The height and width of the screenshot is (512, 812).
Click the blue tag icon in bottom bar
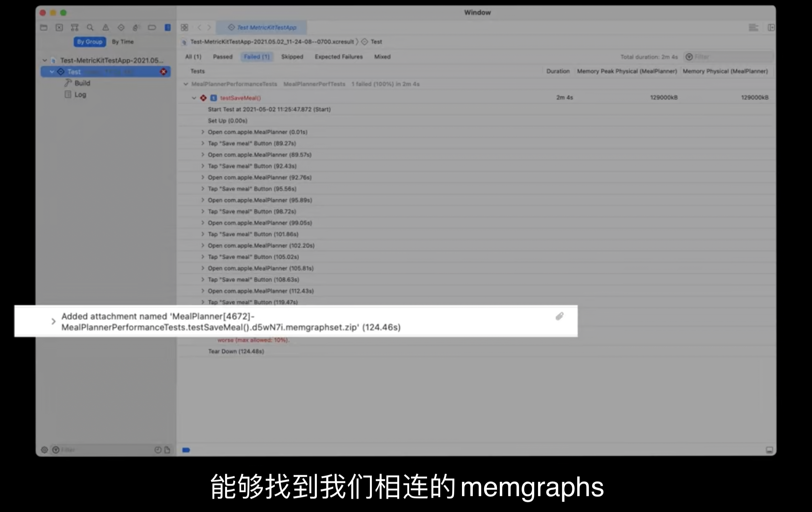pos(186,450)
